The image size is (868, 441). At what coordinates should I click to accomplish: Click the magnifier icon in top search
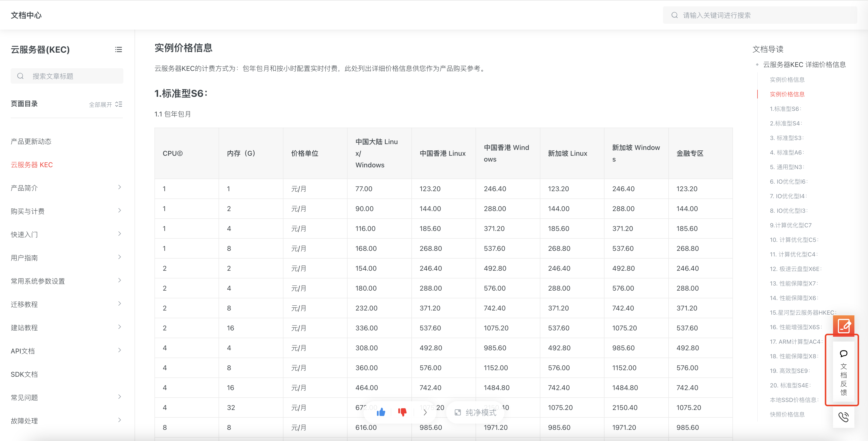point(674,15)
